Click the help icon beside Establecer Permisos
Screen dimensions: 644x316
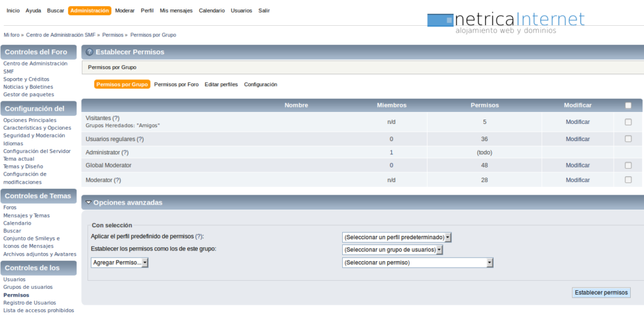coord(89,52)
